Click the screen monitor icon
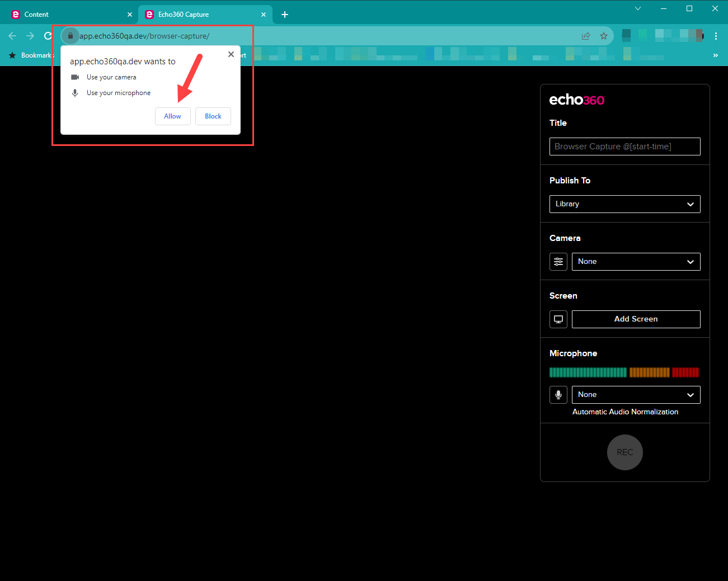The width and height of the screenshot is (728, 581). tap(558, 319)
